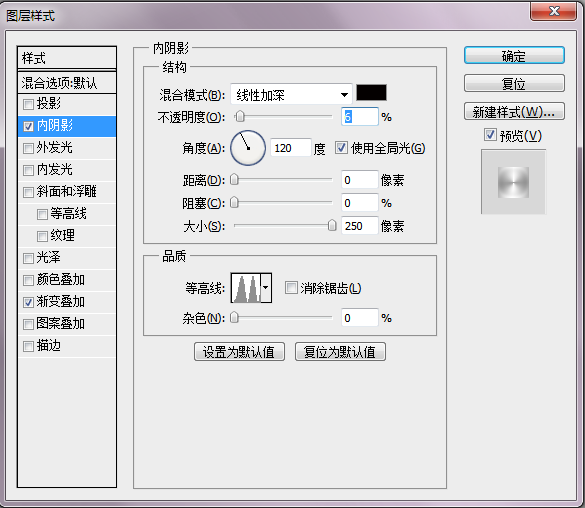Screen dimensions: 585x508
Task: Expand the contour picker dropdown arrow
Action: [266, 288]
